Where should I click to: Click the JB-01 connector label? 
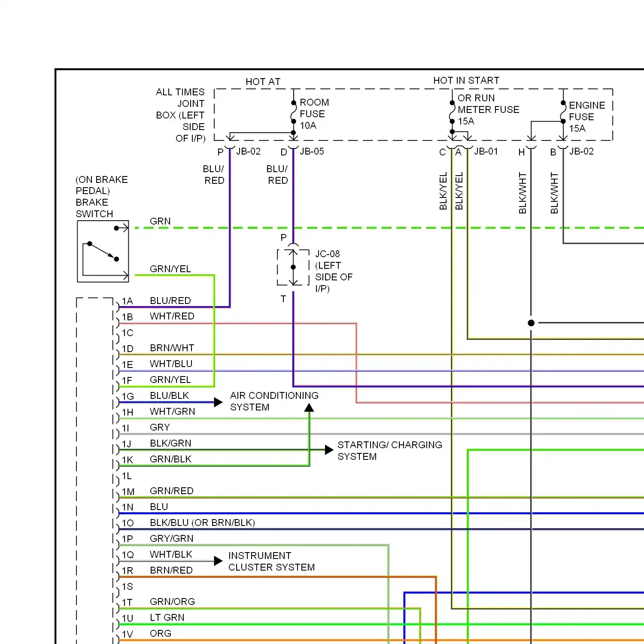486,151
